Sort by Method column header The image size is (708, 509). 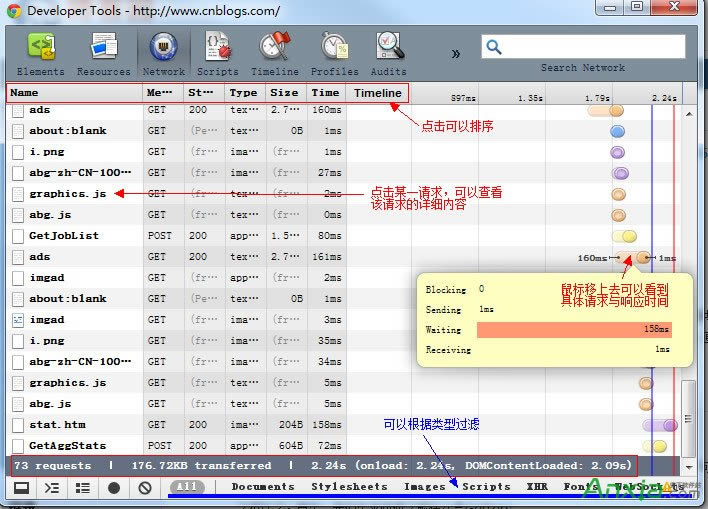[163, 93]
